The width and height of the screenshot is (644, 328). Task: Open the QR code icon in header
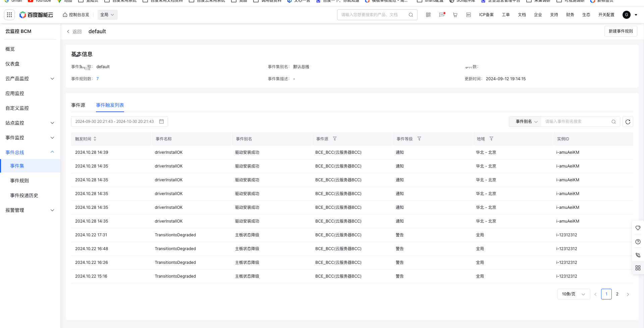[x=428, y=15]
